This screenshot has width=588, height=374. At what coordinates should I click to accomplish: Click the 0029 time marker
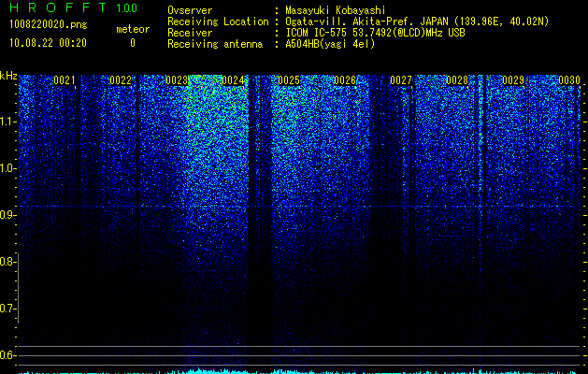coord(513,80)
